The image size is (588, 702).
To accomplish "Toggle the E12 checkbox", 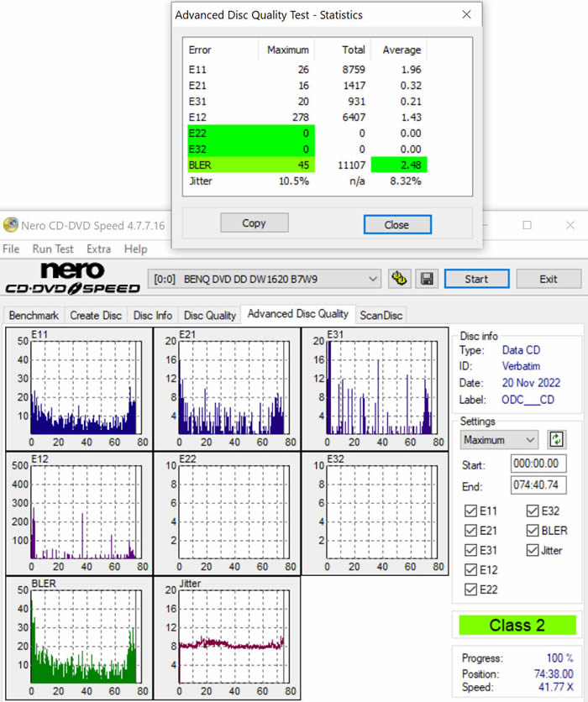I will [470, 570].
